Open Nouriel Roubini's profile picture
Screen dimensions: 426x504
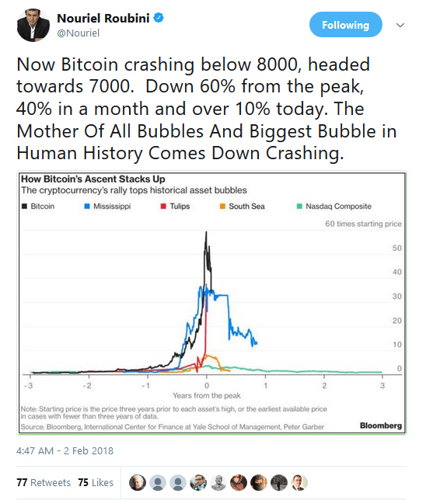(x=33, y=26)
